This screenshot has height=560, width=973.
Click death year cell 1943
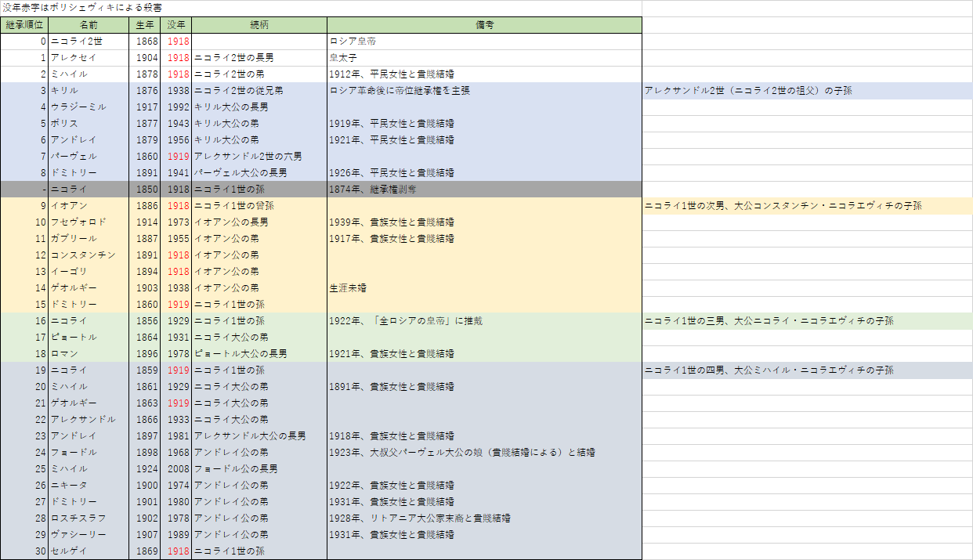[x=176, y=124]
